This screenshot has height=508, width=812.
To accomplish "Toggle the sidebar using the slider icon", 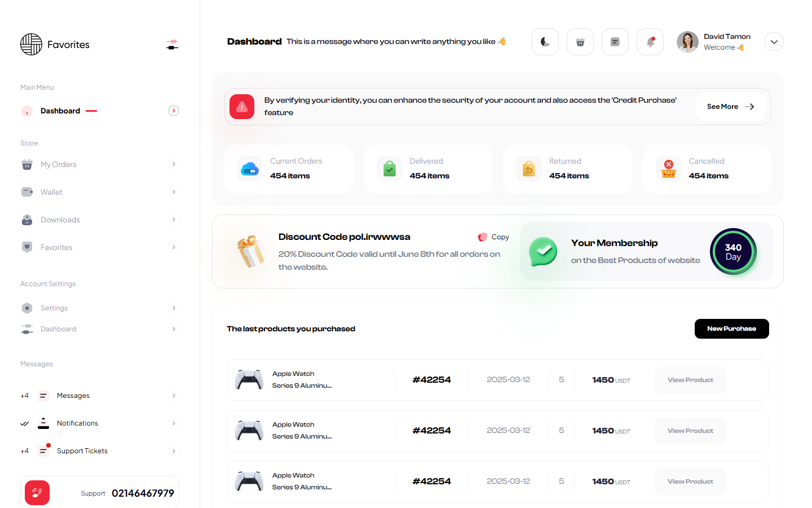I will coord(173,45).
